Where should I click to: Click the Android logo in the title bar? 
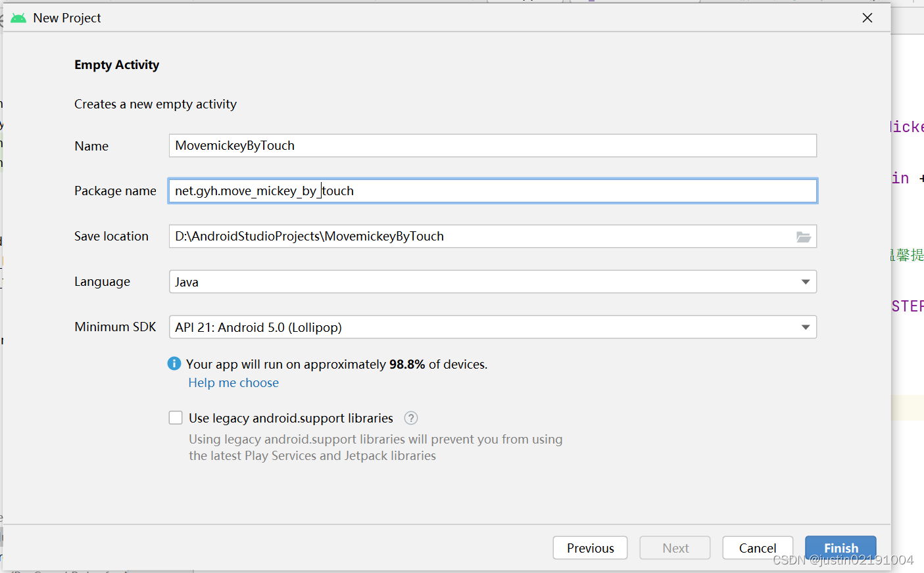pyautogui.click(x=18, y=18)
